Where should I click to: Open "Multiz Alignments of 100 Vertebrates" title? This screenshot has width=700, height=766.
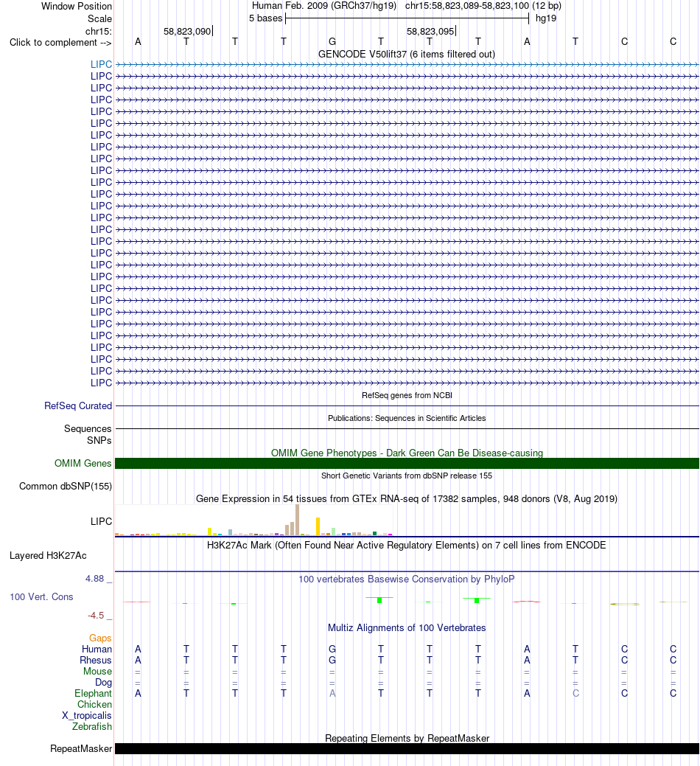(x=407, y=627)
